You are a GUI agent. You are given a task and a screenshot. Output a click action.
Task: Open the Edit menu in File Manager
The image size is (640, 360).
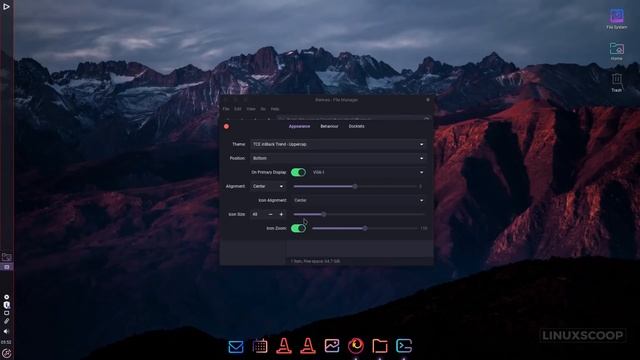pyautogui.click(x=238, y=109)
